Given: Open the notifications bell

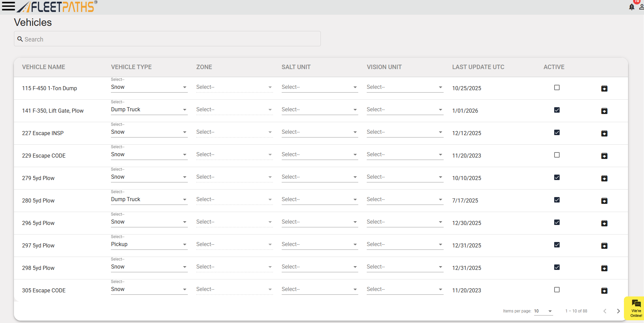Looking at the screenshot, I should click(632, 7).
